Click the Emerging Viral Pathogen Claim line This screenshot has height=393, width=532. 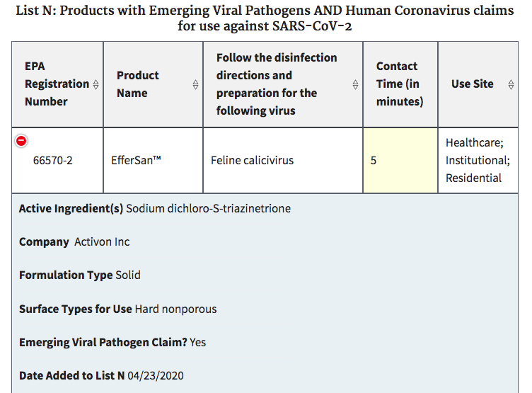(112, 342)
